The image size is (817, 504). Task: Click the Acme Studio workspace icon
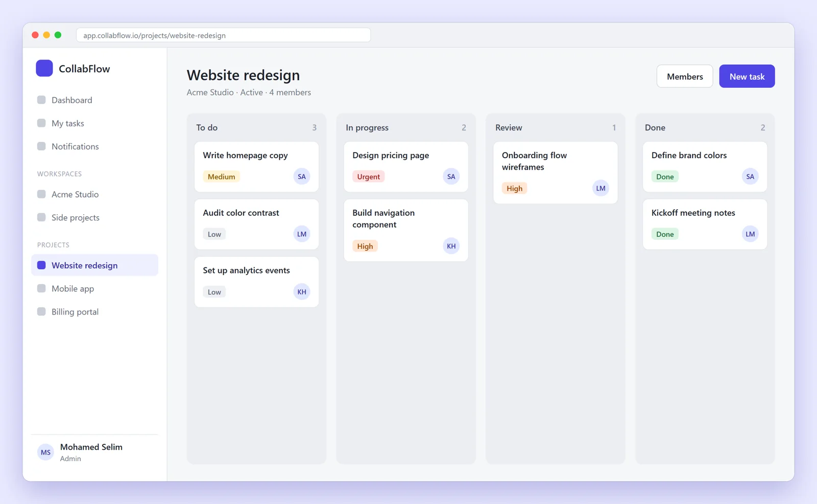pos(41,194)
